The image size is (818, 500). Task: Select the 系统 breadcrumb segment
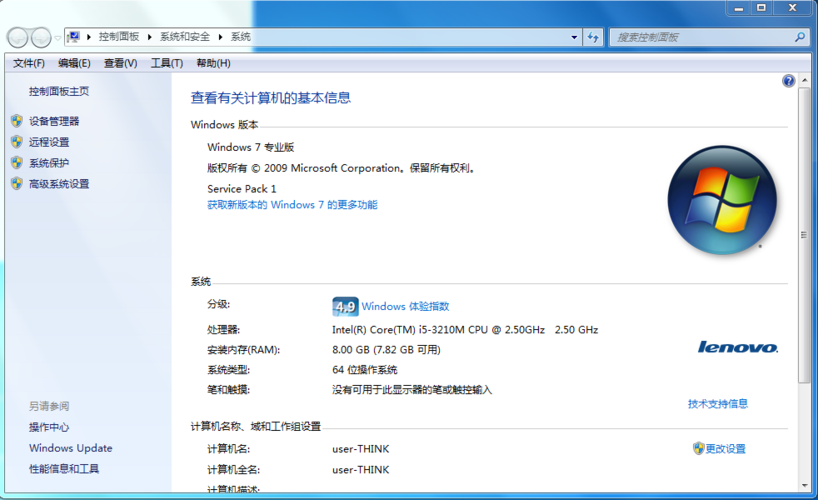click(240, 37)
